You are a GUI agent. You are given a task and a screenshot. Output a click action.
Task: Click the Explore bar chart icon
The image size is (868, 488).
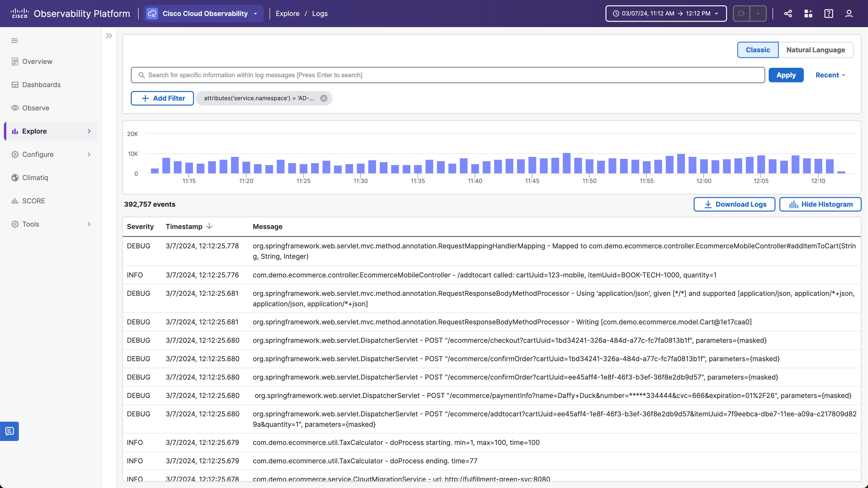click(x=15, y=131)
